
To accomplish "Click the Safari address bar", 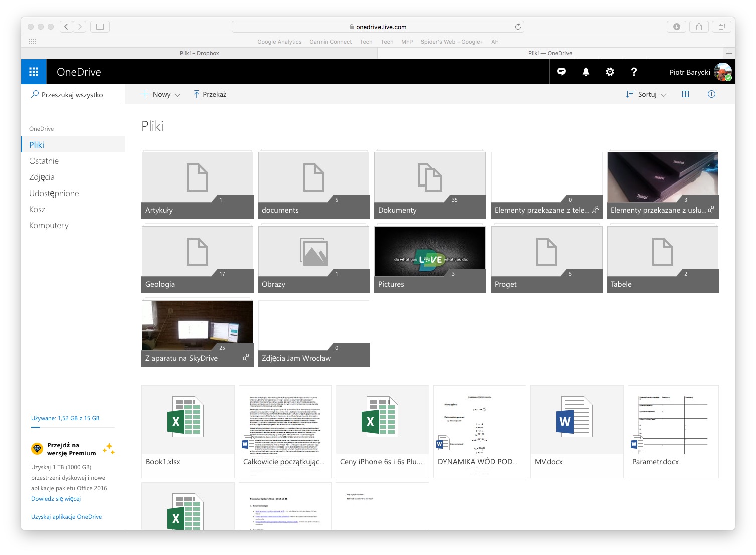I will (x=378, y=27).
